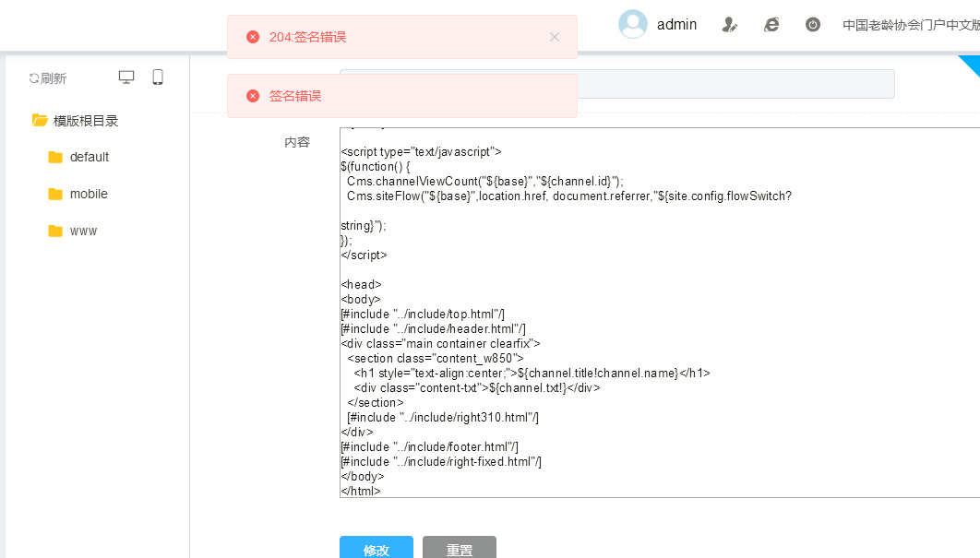Screen dimensions: 980x558
Task: Click the footer.html include line
Action: (x=429, y=446)
